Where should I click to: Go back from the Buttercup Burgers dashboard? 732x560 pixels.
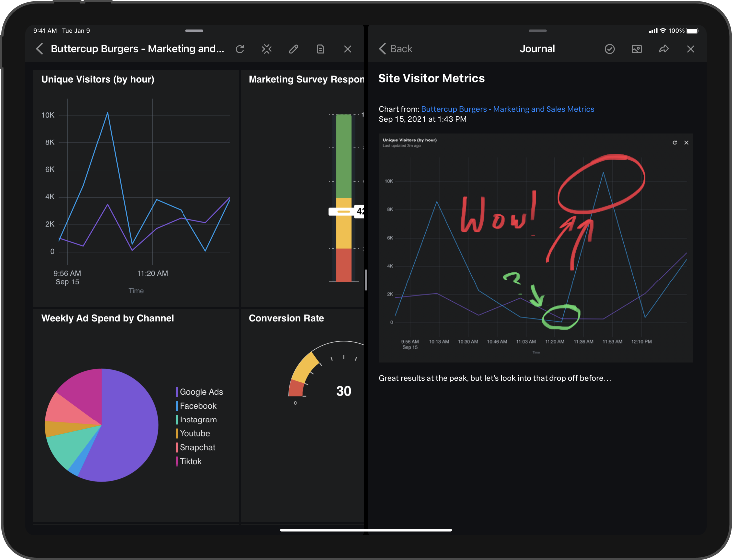click(40, 49)
